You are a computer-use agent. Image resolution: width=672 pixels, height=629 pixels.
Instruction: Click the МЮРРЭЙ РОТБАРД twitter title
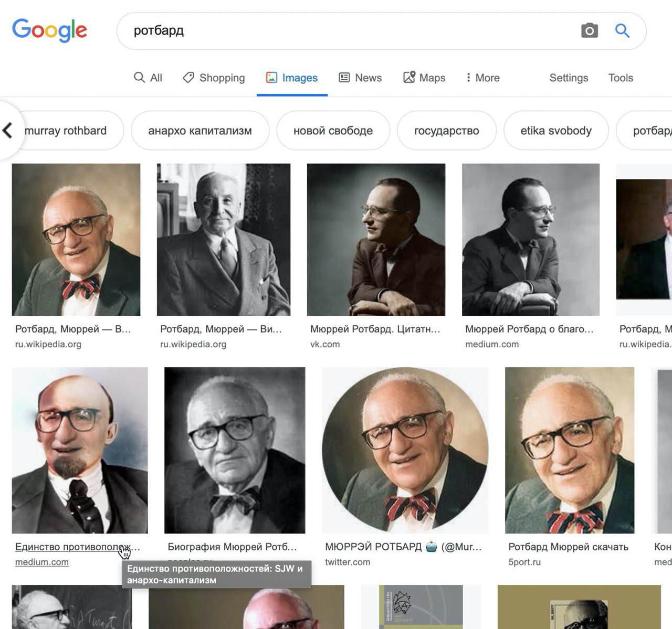403,547
